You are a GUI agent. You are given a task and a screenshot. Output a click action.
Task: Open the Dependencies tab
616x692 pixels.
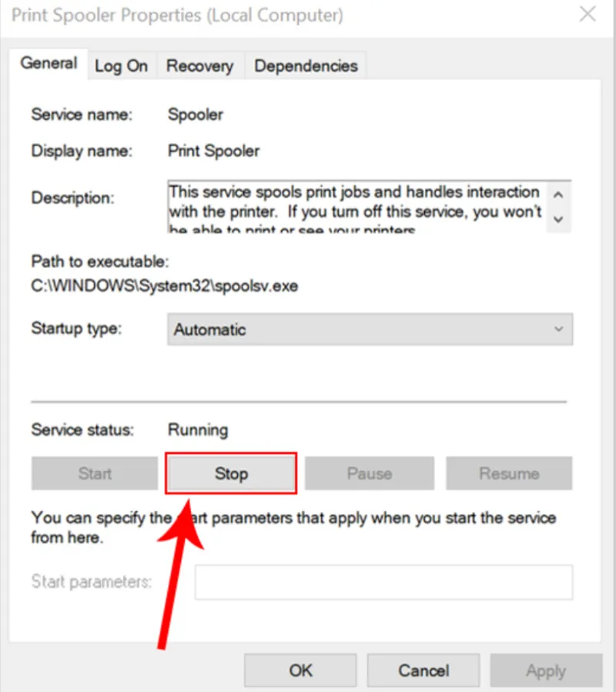click(x=306, y=65)
